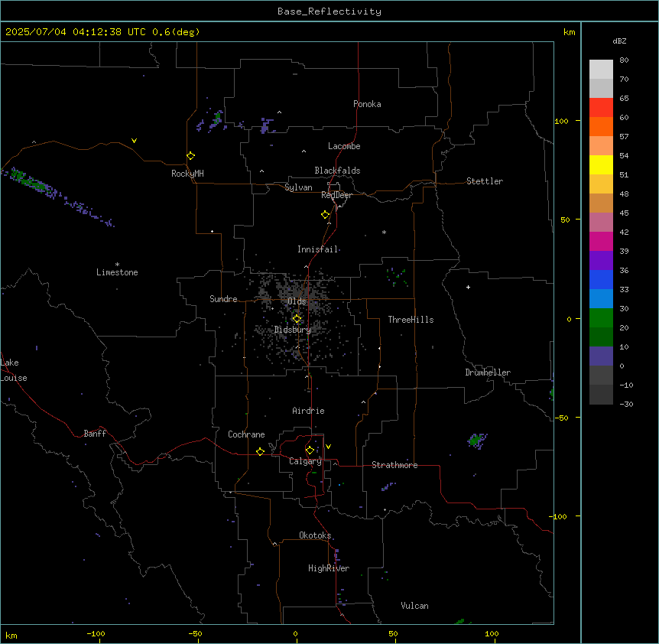The width and height of the screenshot is (659, 644).
Task: Click the Blackfalds city label
Action: coord(337,171)
